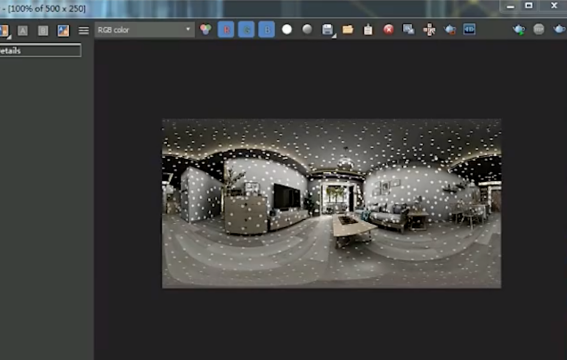Viewport: 567px width, 360px height.
Task: Click the rendered panorama image
Action: click(x=332, y=203)
